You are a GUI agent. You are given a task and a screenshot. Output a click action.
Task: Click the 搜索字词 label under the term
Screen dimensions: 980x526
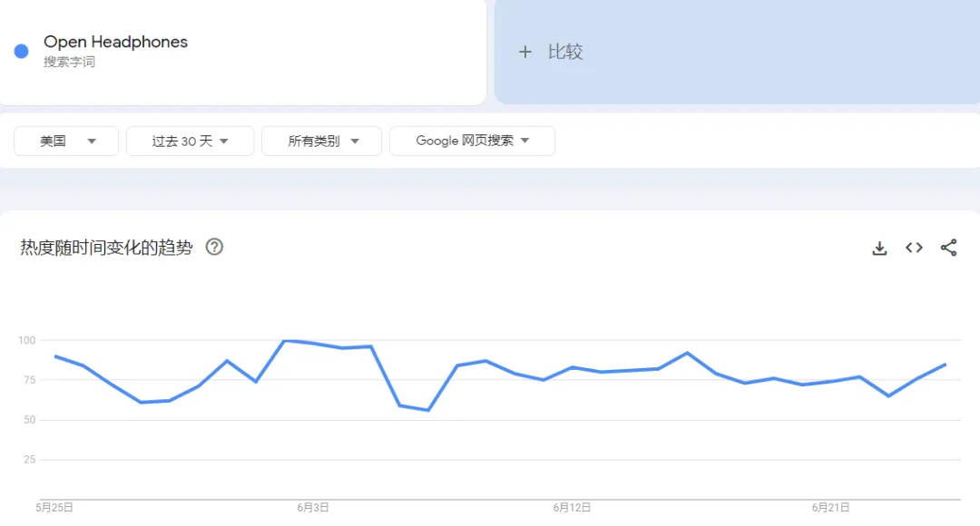tap(69, 63)
